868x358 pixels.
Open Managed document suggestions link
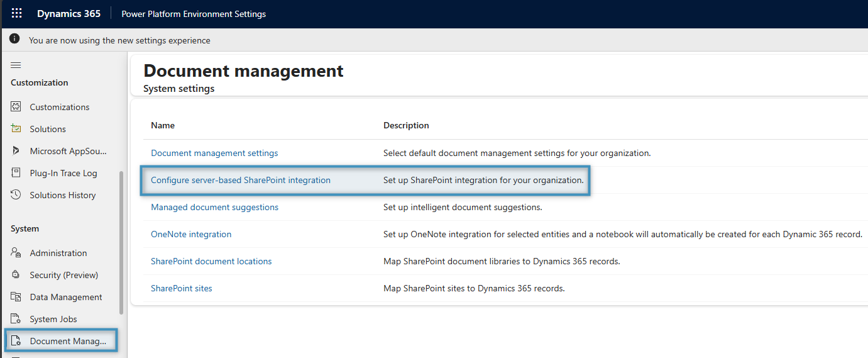(x=214, y=207)
